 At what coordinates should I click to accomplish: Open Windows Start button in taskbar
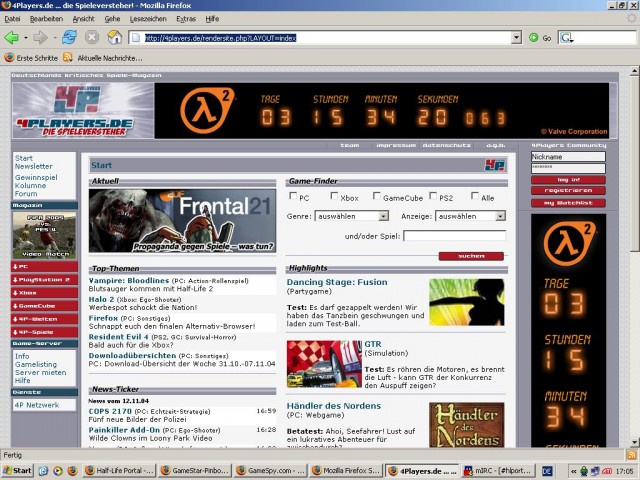pos(17,471)
